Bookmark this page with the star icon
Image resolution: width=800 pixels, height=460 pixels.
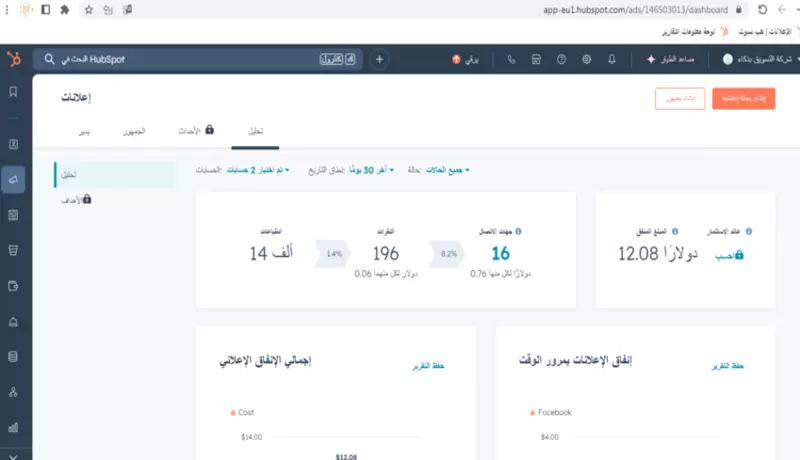point(89,10)
